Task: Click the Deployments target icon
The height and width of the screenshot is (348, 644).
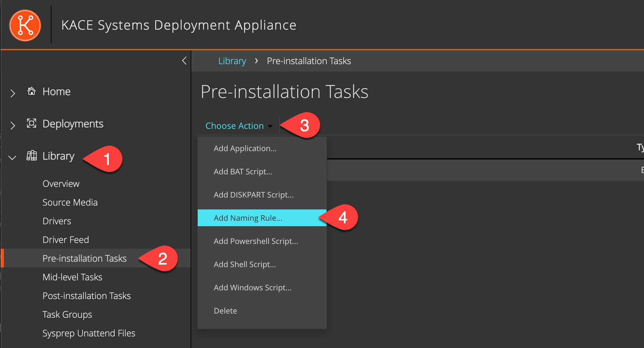Action: [x=31, y=123]
